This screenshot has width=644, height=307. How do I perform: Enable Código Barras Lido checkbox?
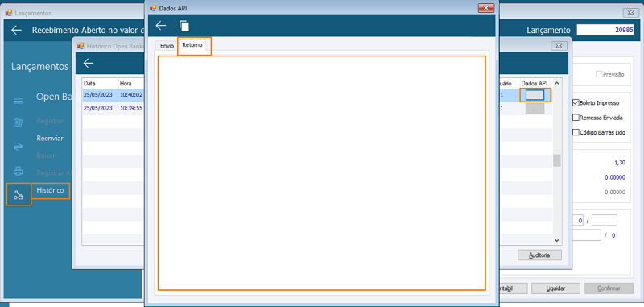576,132
